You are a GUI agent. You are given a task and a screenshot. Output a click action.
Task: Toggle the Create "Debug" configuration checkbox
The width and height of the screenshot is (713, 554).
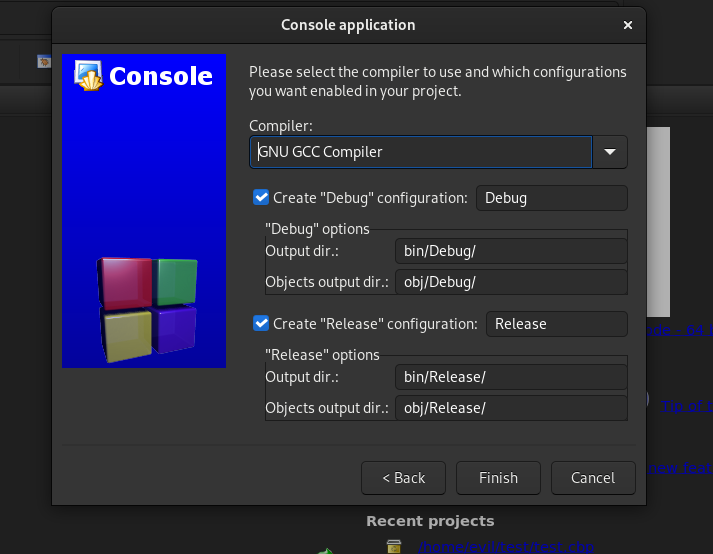click(261, 198)
